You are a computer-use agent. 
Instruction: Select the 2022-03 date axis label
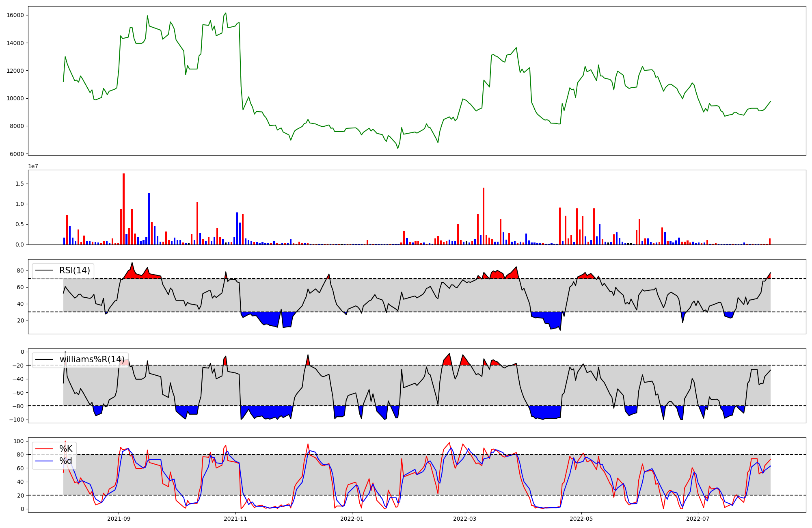(464, 519)
